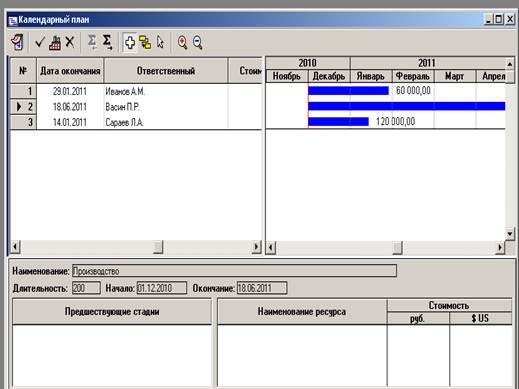
Task: Click the Март month header
Action: coord(455,76)
